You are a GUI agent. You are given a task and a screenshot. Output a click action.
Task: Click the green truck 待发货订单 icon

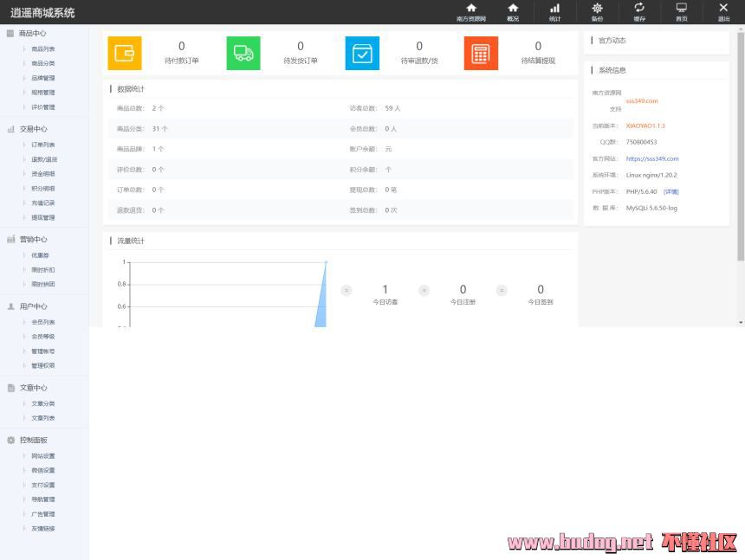243,54
